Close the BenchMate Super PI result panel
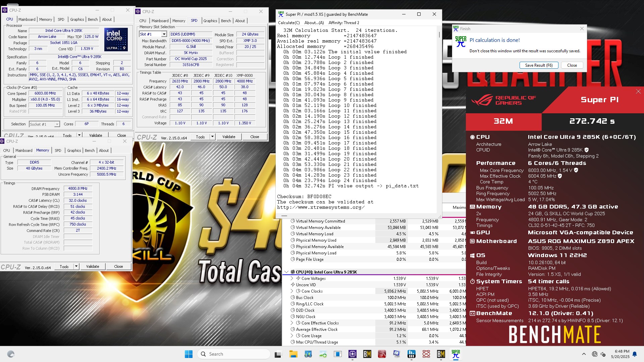The width and height of the screenshot is (644, 362). click(638, 92)
